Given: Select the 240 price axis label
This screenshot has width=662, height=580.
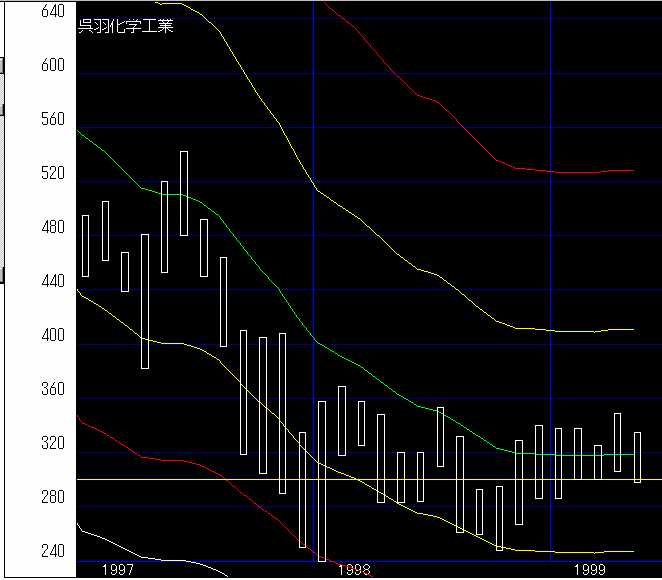Looking at the screenshot, I should [52, 551].
